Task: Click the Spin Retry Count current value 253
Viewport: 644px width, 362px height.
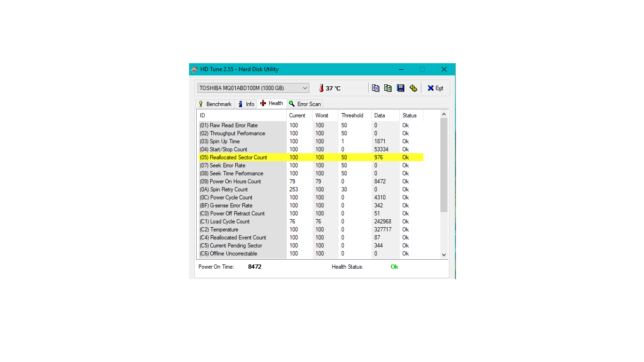Action: 294,189
